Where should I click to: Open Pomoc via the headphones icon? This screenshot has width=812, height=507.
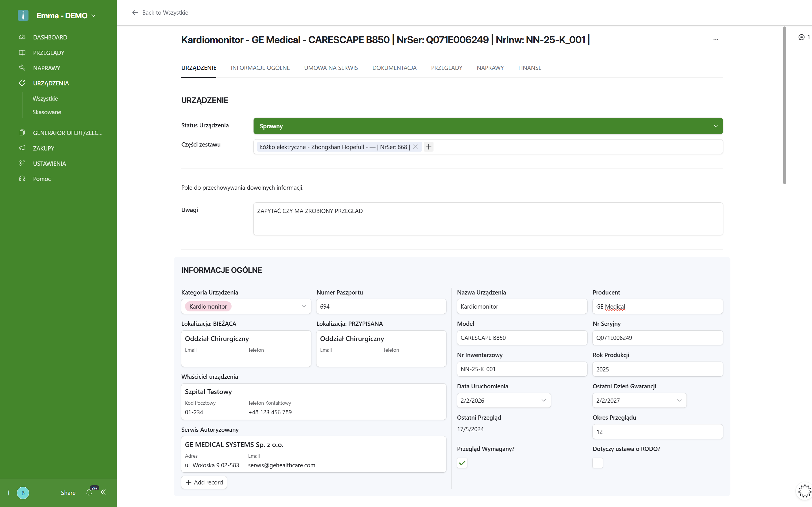click(42, 178)
